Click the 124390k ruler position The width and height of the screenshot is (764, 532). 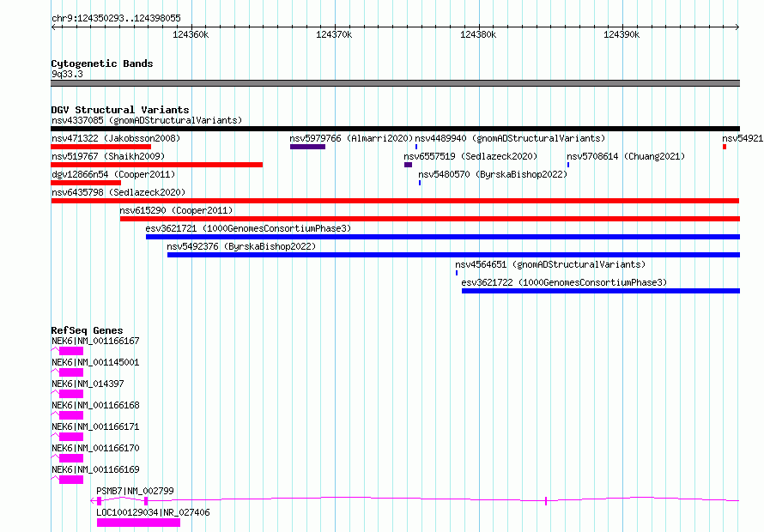click(622, 34)
